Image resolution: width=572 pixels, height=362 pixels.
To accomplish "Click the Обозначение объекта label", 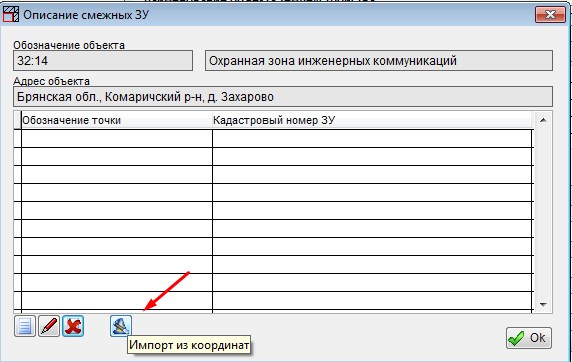I will tap(69, 45).
